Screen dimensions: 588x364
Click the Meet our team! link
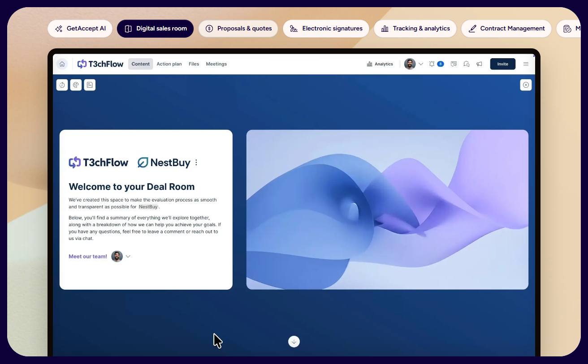(x=88, y=257)
